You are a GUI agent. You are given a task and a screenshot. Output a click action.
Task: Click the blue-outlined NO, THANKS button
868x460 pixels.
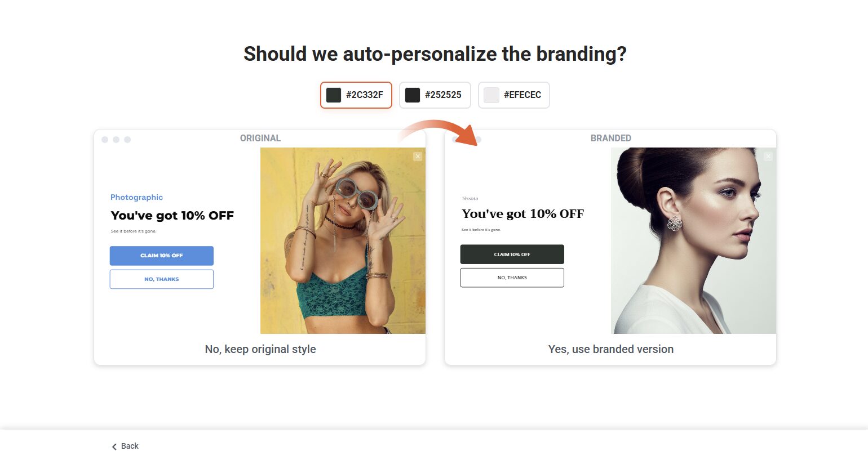(x=162, y=279)
